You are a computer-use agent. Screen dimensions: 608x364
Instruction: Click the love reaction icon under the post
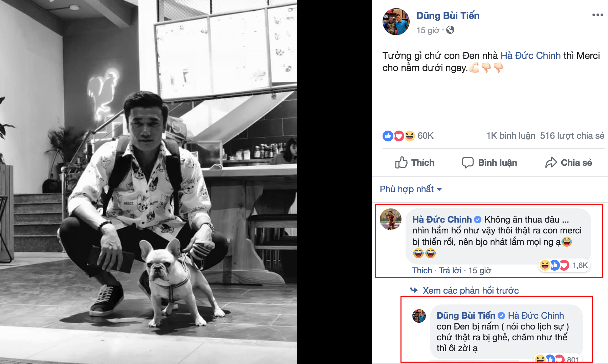click(x=399, y=136)
